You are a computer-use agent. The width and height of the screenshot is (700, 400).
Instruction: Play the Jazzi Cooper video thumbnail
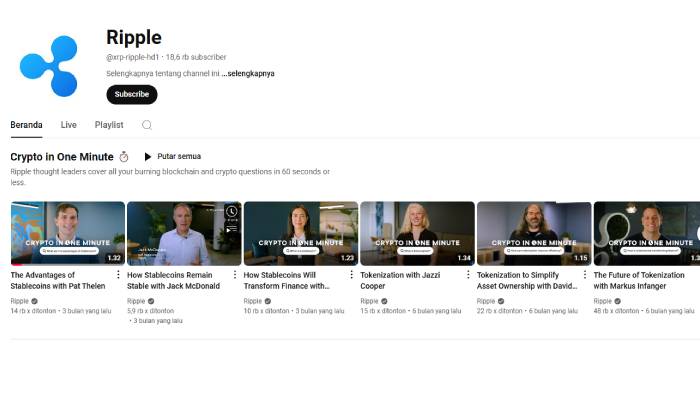point(417,233)
